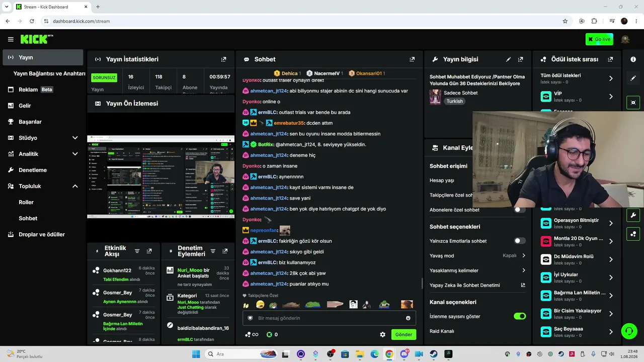The width and height of the screenshot is (644, 362).
Task: Filter the Denetim Eylemleri list
Action: tap(213, 251)
